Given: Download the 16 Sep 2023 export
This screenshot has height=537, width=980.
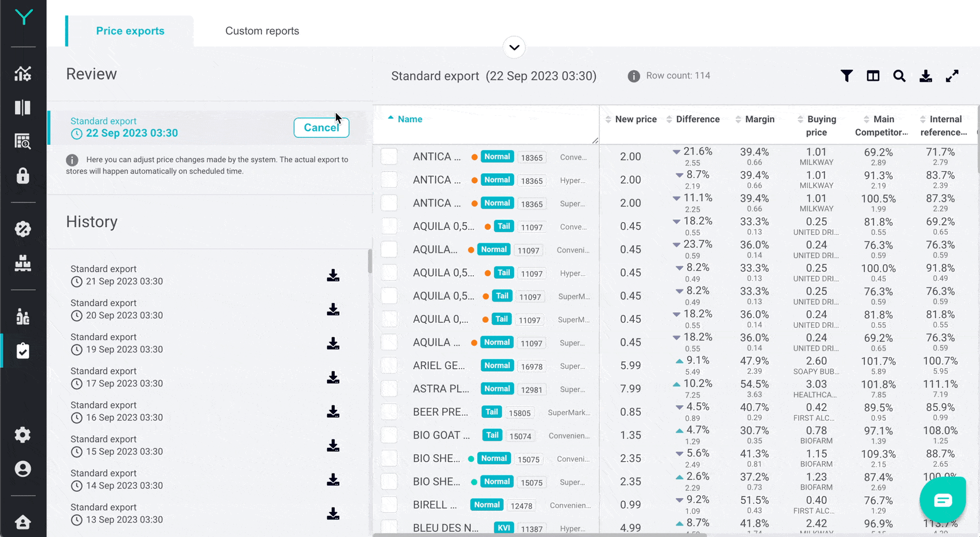Looking at the screenshot, I should click(x=333, y=412).
